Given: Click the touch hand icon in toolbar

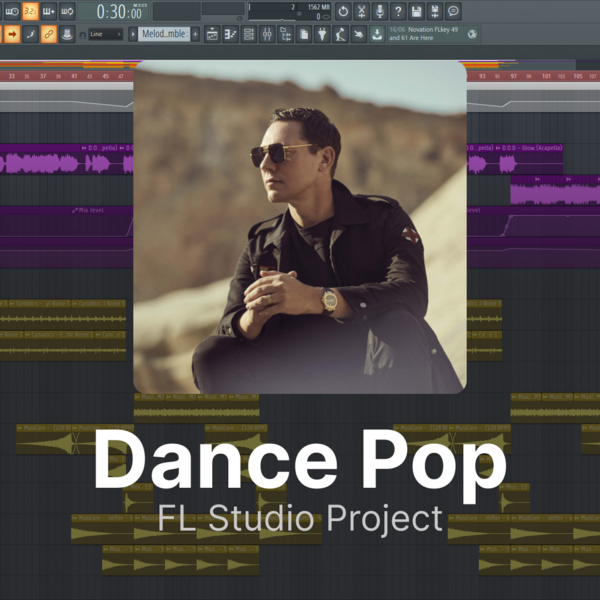Looking at the screenshot, I should [359, 34].
